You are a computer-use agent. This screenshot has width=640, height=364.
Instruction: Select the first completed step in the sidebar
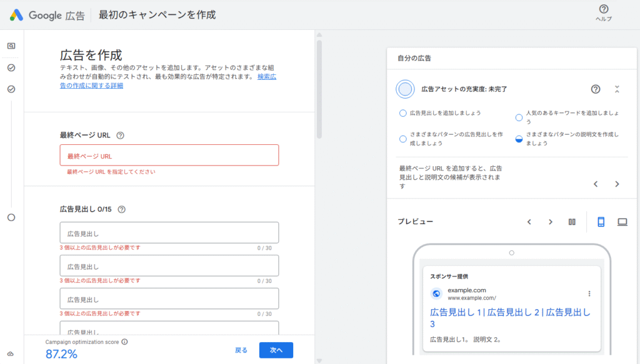[x=10, y=67]
